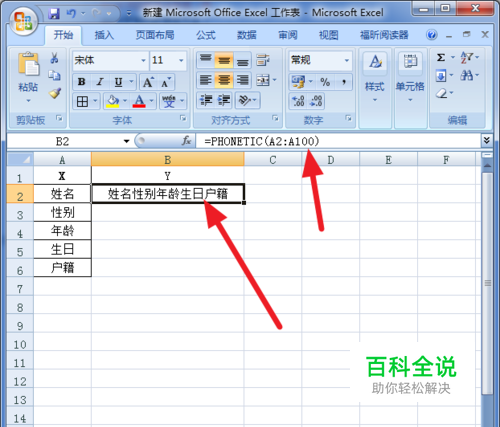The width and height of the screenshot is (500, 427).
Task: Open the 剪贴板 pane launcher
Action: tap(59, 118)
